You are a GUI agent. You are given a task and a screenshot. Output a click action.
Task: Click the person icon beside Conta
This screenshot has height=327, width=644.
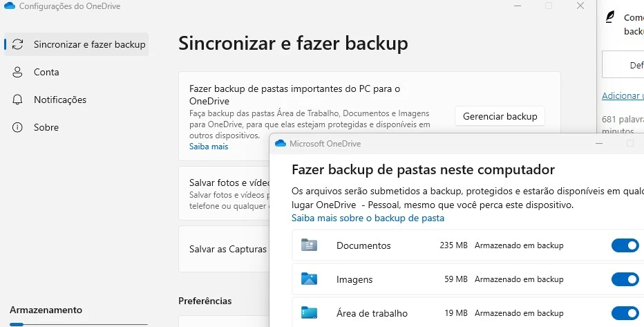[x=17, y=73]
